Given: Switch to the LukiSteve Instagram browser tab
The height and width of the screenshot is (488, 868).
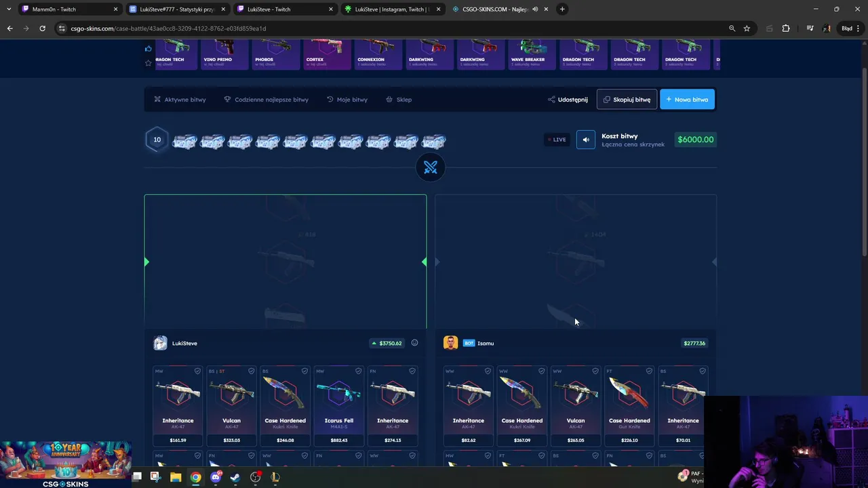Looking at the screenshot, I should pos(392,9).
